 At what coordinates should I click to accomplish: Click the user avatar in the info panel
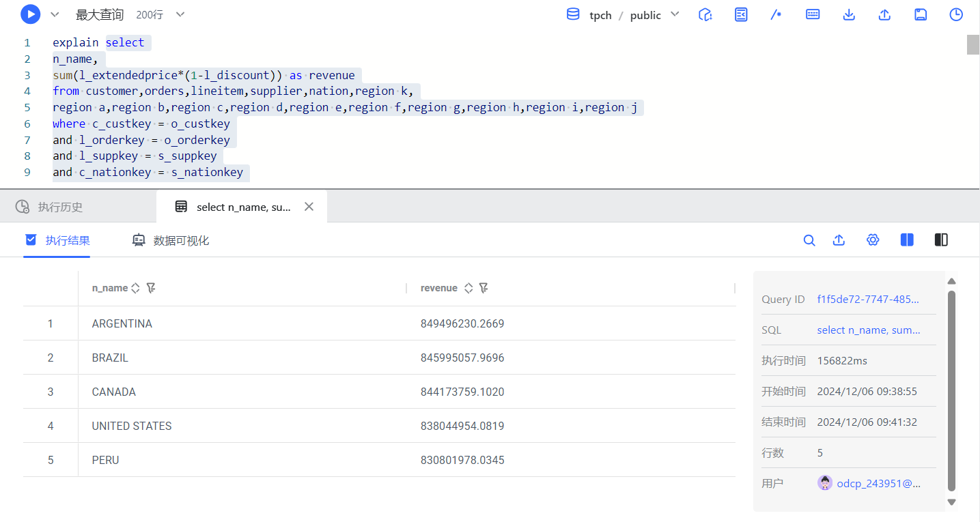click(x=825, y=483)
